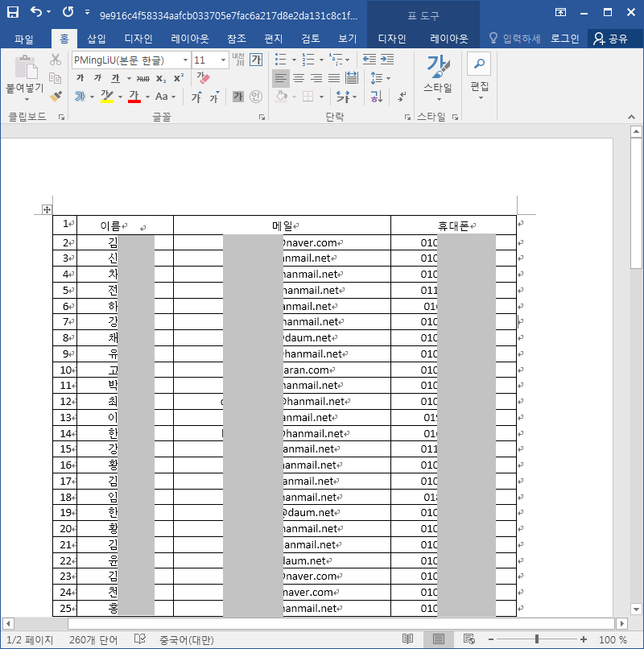Viewport: 644px width, 649px height.
Task: Toggle strikethrough formatting
Action: tap(142, 78)
